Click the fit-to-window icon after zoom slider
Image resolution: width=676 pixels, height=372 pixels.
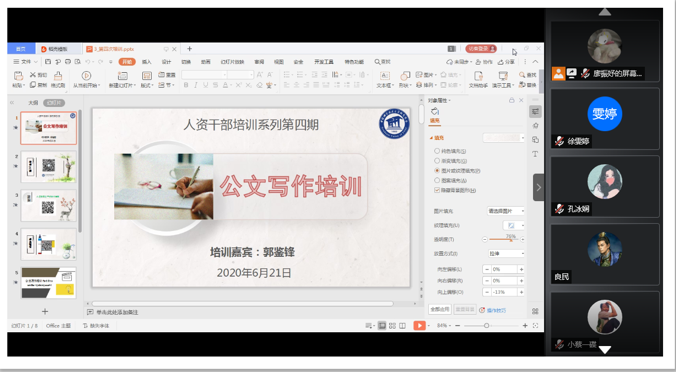[x=535, y=326]
